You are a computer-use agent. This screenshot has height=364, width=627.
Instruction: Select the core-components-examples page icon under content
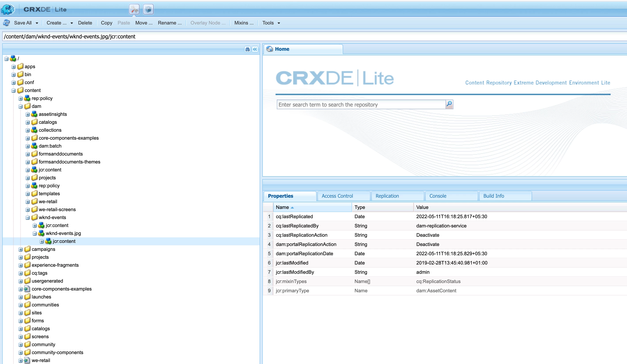coord(27,289)
